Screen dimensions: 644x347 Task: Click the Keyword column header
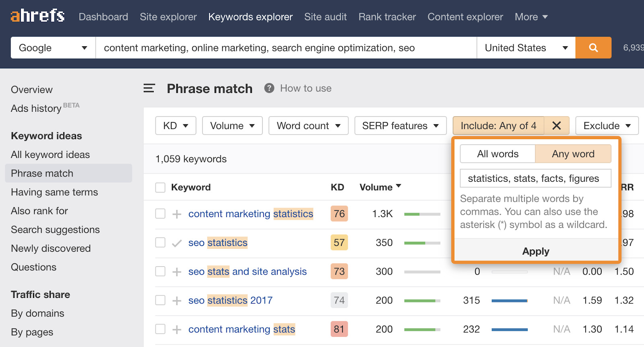coord(191,187)
